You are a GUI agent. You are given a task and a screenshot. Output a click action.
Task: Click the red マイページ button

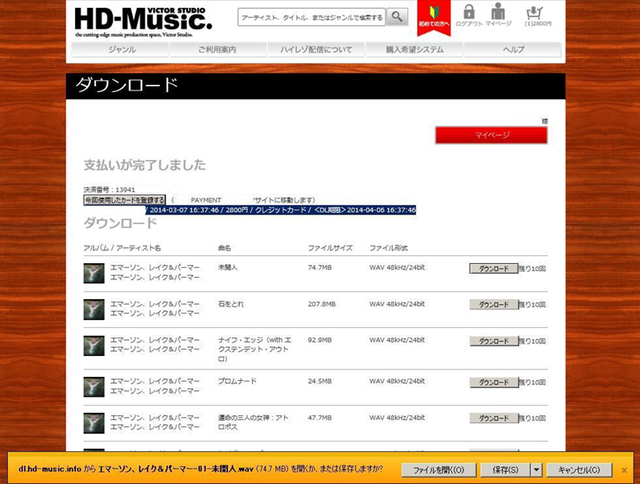coord(491,135)
